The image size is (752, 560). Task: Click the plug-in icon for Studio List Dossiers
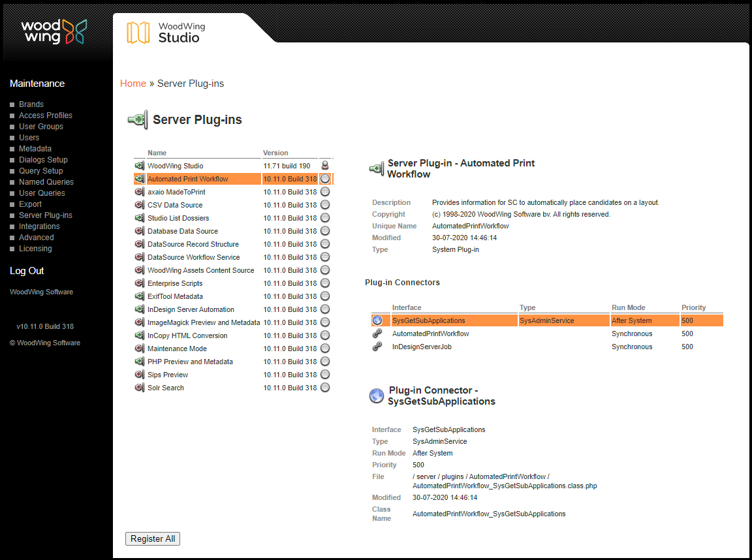pyautogui.click(x=140, y=218)
